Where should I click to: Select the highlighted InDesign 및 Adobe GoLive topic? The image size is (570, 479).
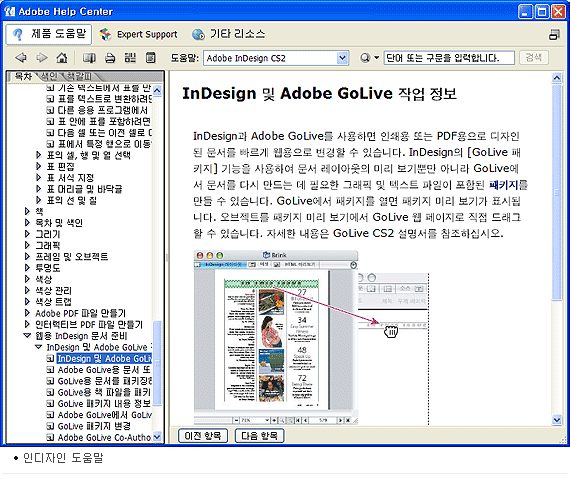104,359
